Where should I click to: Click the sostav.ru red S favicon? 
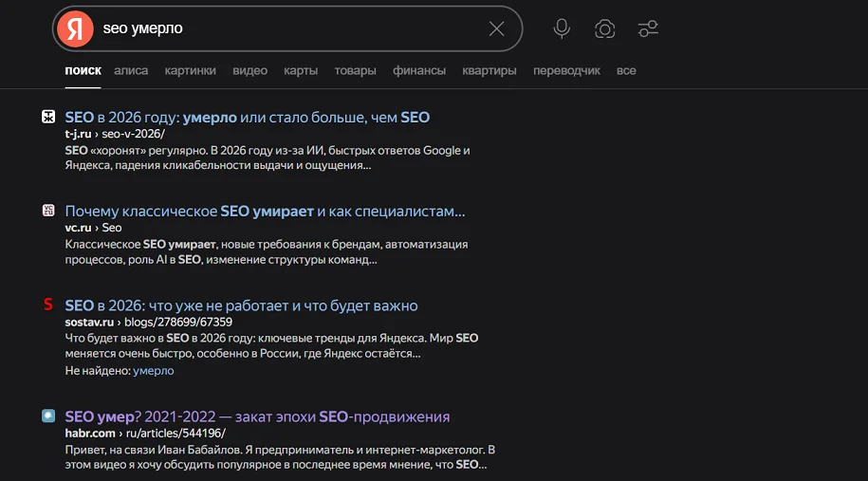pos(48,305)
